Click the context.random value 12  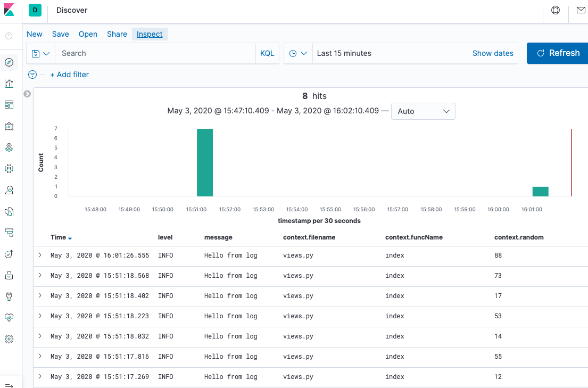click(498, 377)
